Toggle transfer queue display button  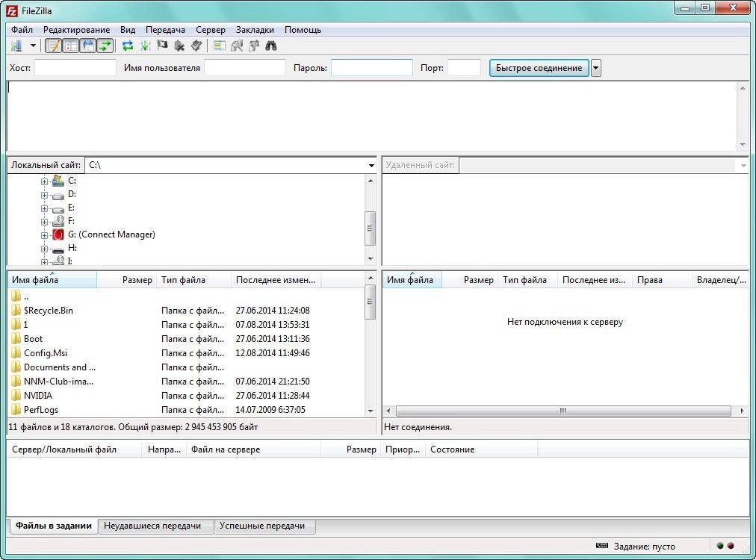click(105, 46)
